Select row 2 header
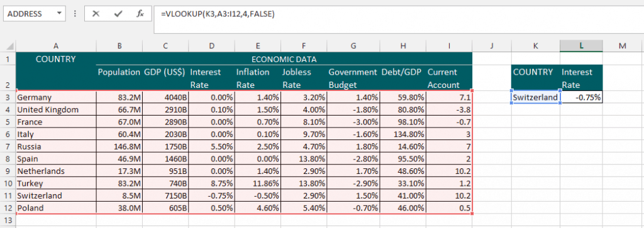The image size is (644, 228). 8,78
